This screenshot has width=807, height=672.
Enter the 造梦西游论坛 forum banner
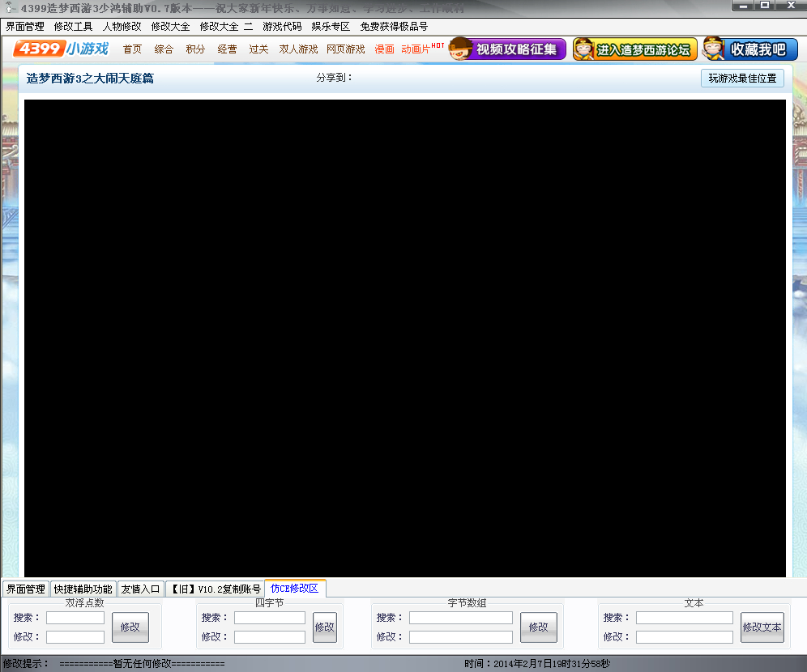(x=634, y=49)
